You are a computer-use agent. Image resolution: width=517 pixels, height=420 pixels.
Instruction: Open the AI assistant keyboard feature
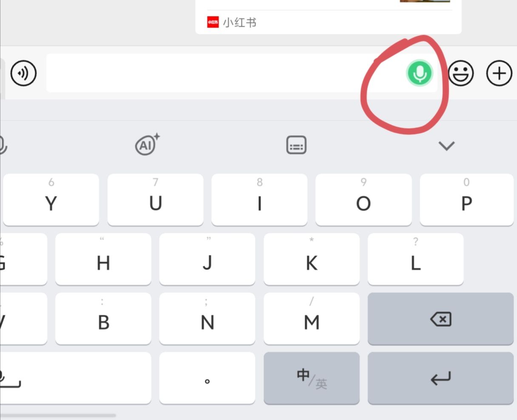(x=147, y=145)
